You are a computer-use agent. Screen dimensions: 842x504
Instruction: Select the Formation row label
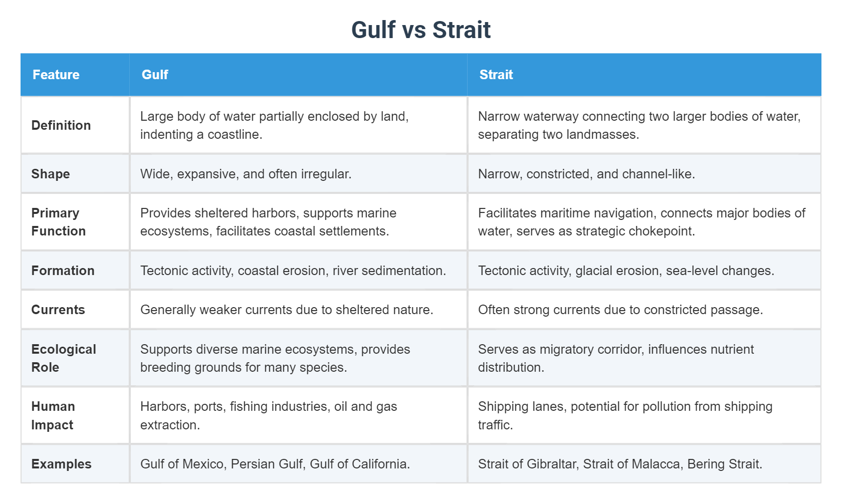click(63, 271)
